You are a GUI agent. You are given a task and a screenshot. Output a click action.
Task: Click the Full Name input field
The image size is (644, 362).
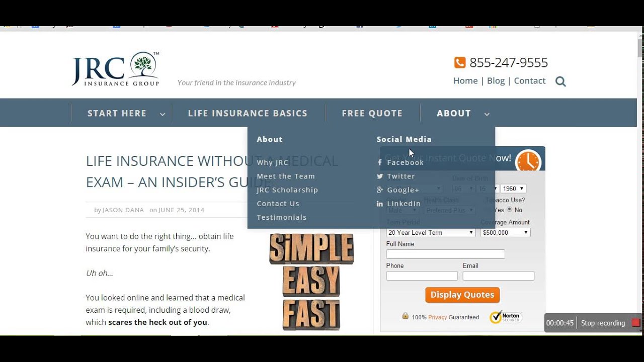tap(445, 254)
